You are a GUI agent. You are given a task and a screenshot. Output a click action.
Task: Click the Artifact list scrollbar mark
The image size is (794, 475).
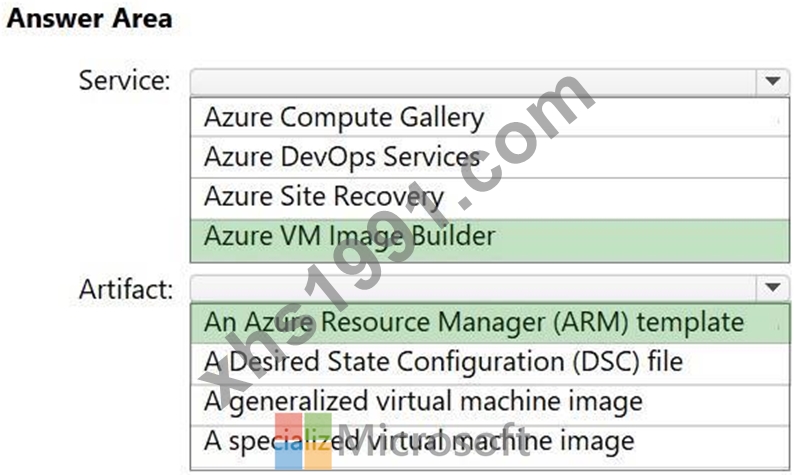coord(779,327)
